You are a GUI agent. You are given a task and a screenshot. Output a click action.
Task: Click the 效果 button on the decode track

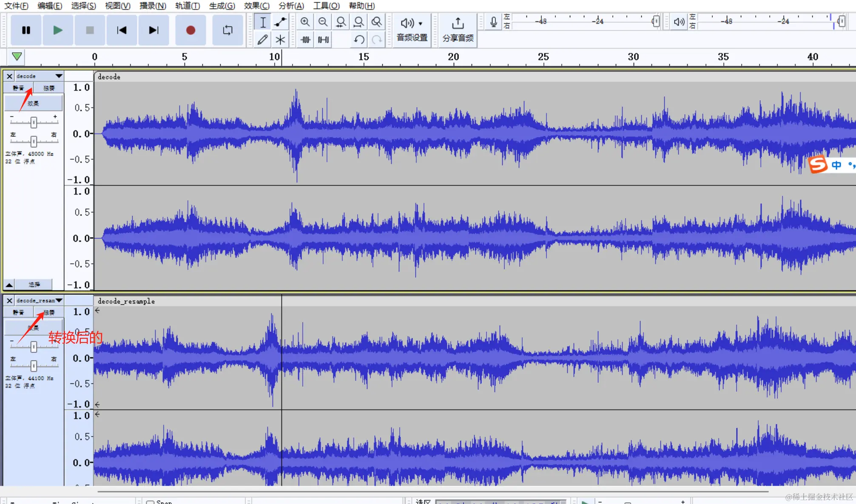[33, 103]
